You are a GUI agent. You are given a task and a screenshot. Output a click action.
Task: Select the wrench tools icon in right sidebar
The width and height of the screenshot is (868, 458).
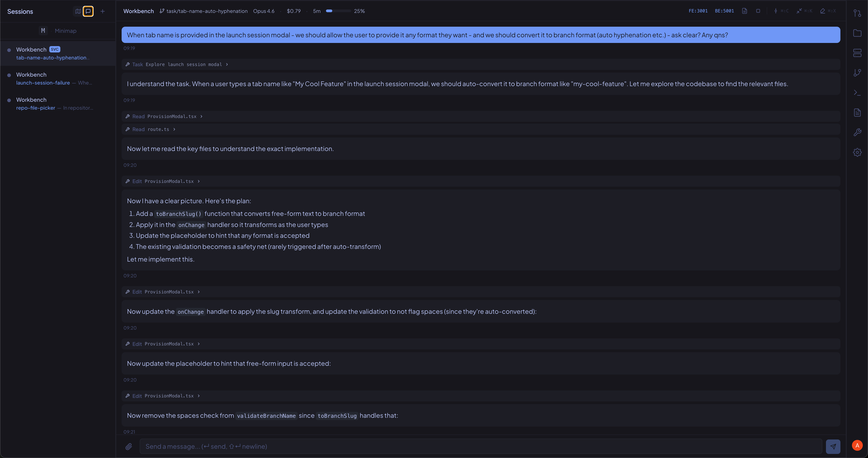coord(857,132)
